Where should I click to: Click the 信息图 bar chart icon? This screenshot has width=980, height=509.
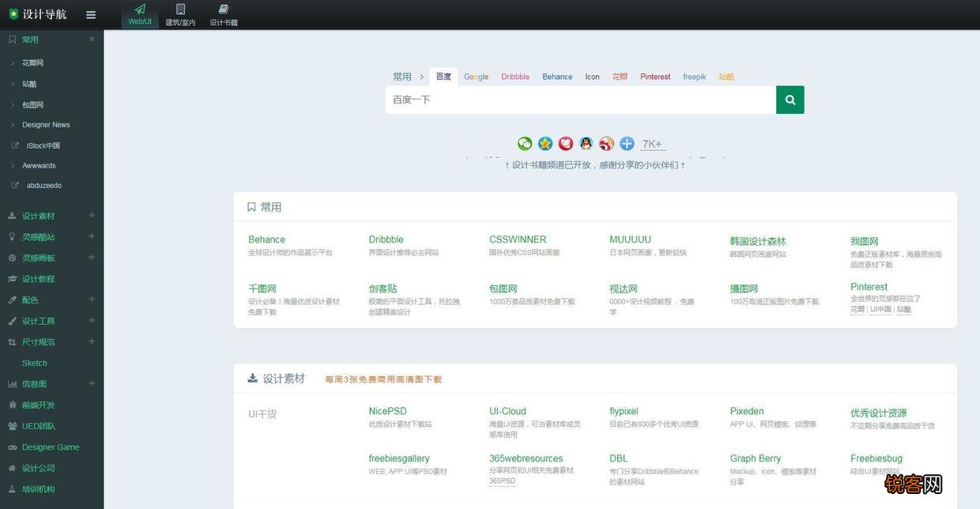[12, 384]
